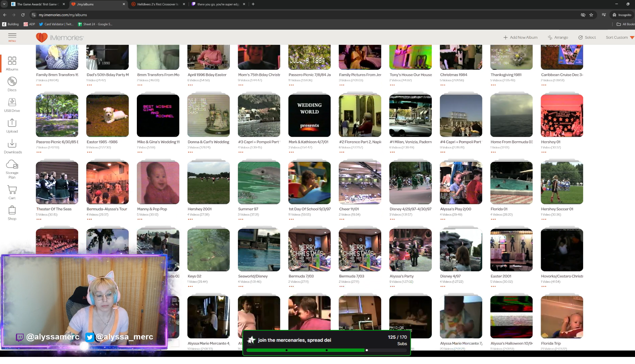This screenshot has height=364, width=635.
Task: Open the Wedding World album thumbnail
Action: pos(309,116)
